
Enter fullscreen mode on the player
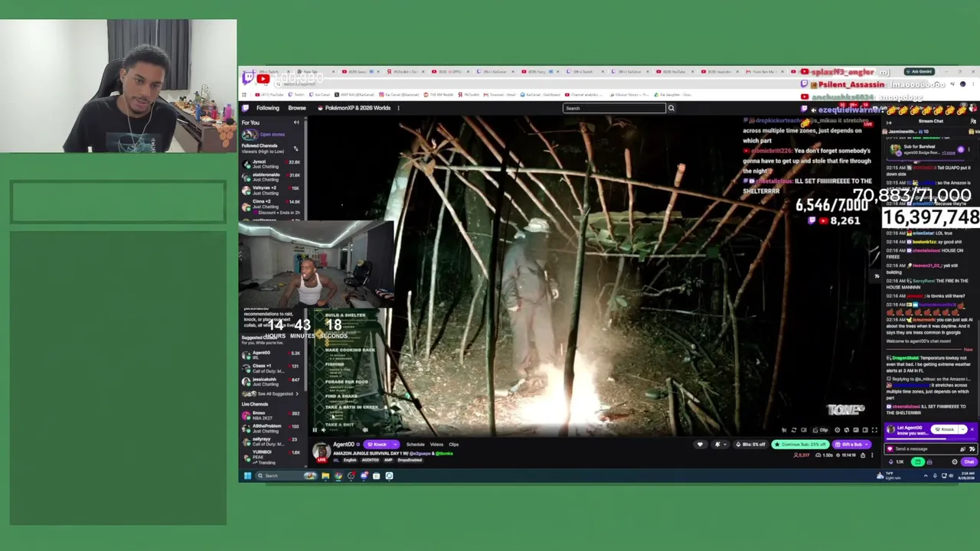(874, 430)
